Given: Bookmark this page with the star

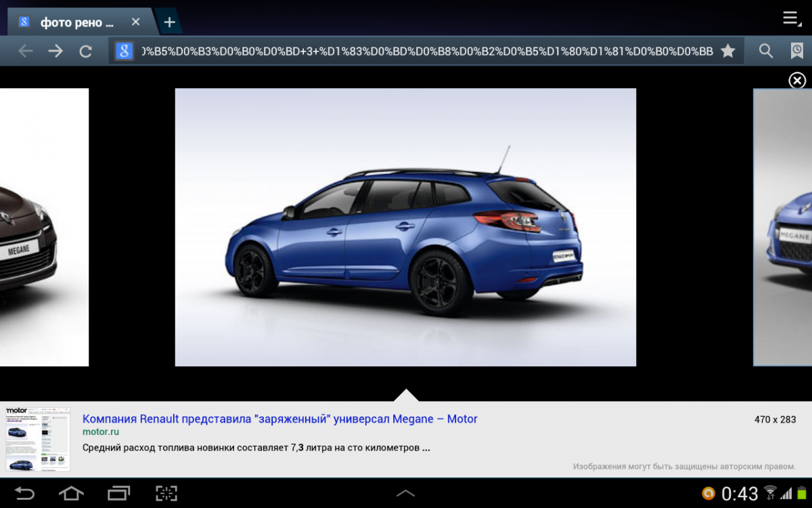Looking at the screenshot, I should pyautogui.click(x=727, y=51).
